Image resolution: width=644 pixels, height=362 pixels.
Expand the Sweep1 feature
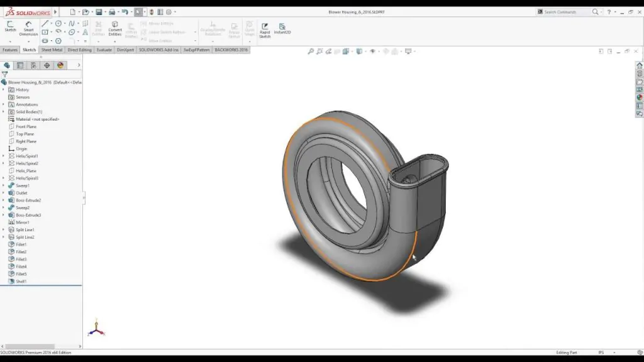pyautogui.click(x=3, y=185)
